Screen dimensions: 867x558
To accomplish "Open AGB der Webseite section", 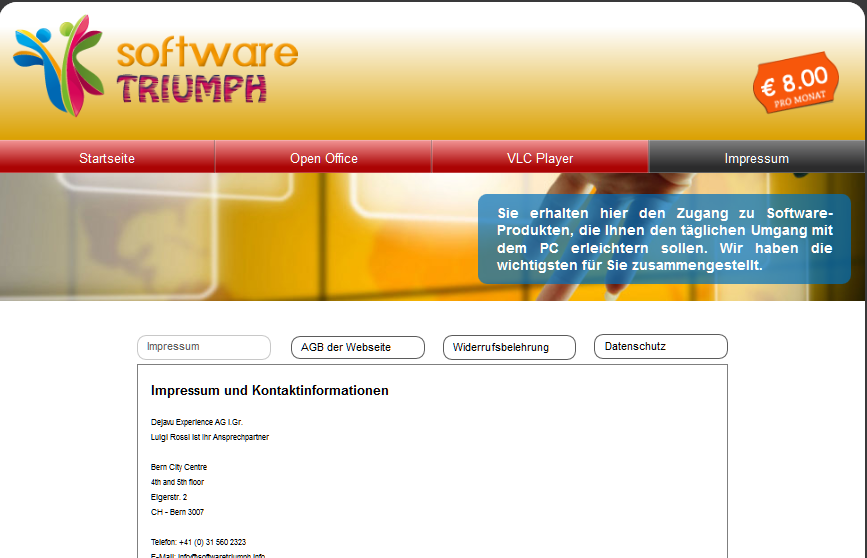I will (x=358, y=347).
